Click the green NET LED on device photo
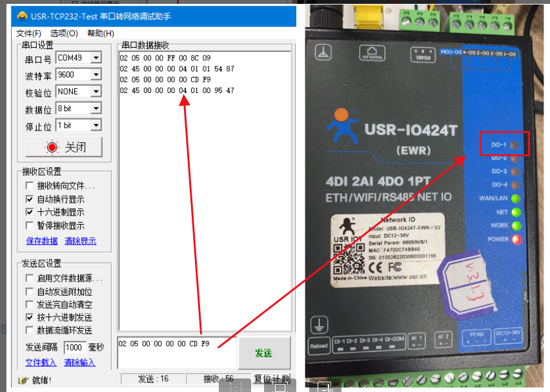 tap(516, 212)
